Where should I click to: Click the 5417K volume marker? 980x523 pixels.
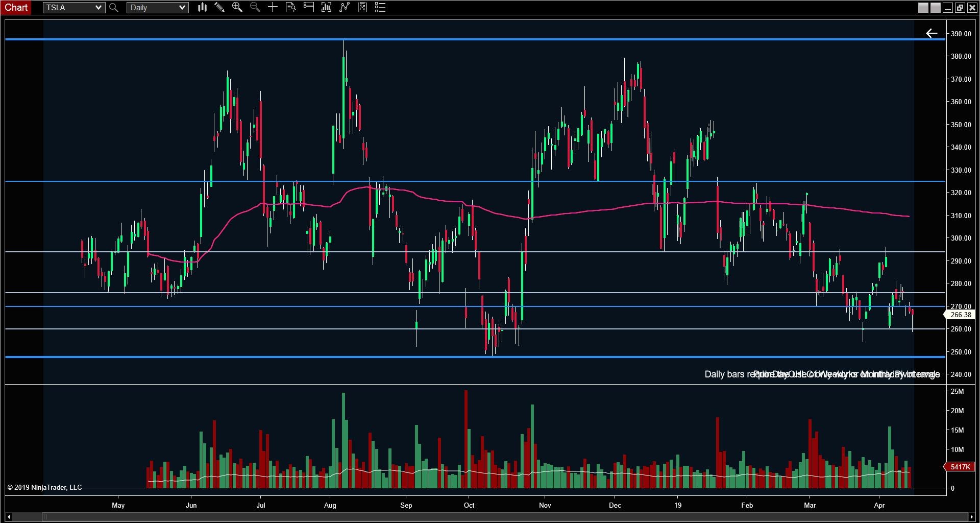[x=960, y=467]
